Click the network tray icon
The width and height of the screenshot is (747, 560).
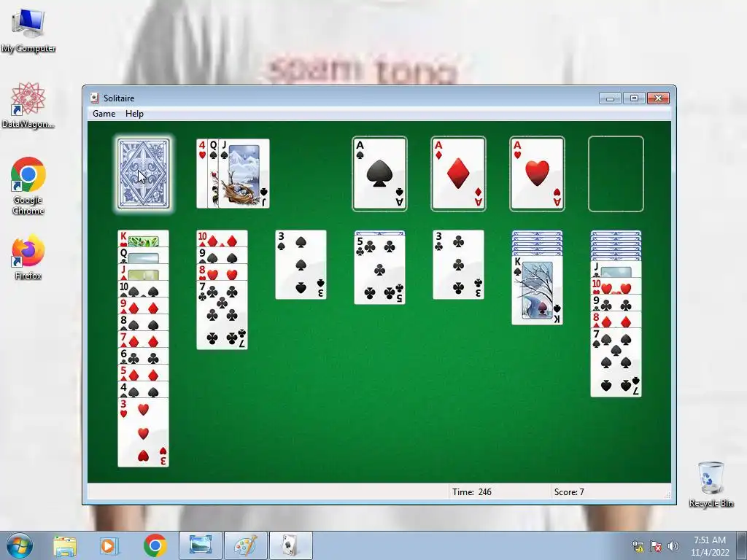[638, 546]
